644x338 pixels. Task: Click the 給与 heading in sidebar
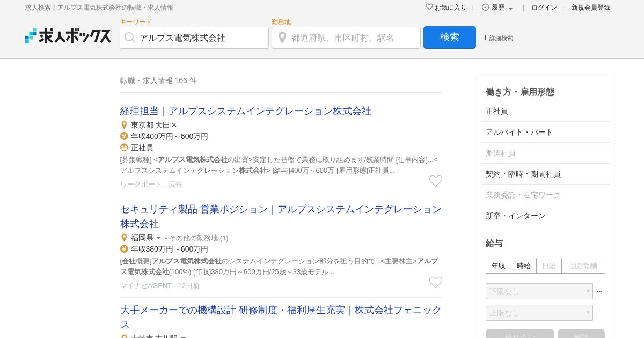click(x=494, y=243)
